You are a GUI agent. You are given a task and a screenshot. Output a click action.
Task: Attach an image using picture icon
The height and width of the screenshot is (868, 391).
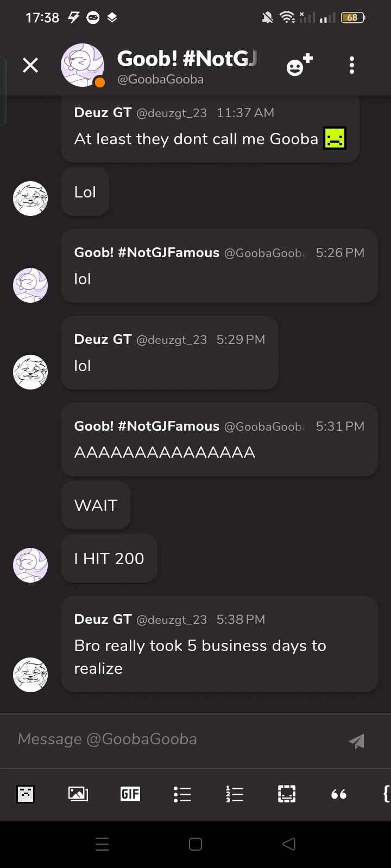click(78, 794)
